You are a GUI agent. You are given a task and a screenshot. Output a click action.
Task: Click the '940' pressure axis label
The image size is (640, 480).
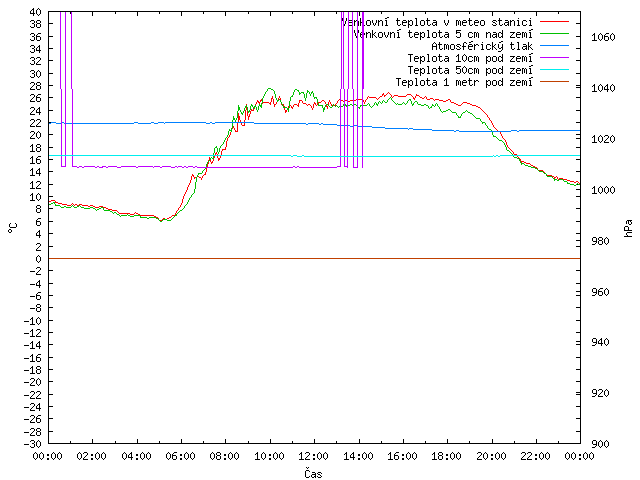[600, 342]
